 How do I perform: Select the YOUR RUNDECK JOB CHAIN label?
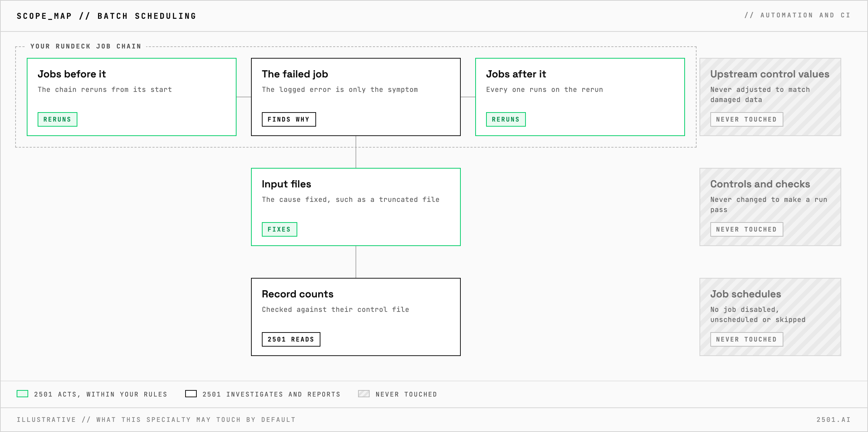pos(86,46)
